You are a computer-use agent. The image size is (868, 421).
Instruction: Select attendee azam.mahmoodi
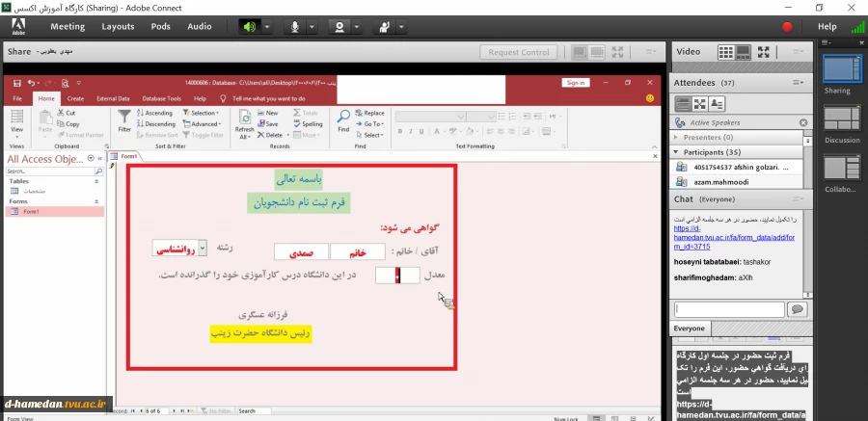(x=736, y=182)
